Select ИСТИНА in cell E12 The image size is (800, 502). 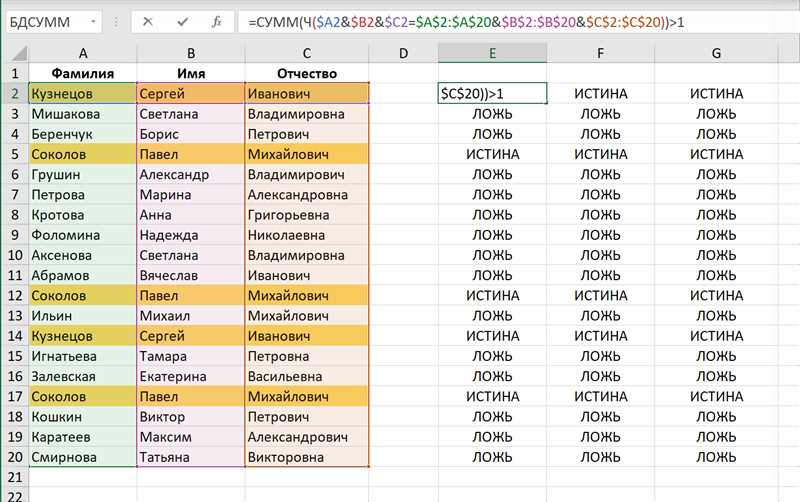[492, 295]
